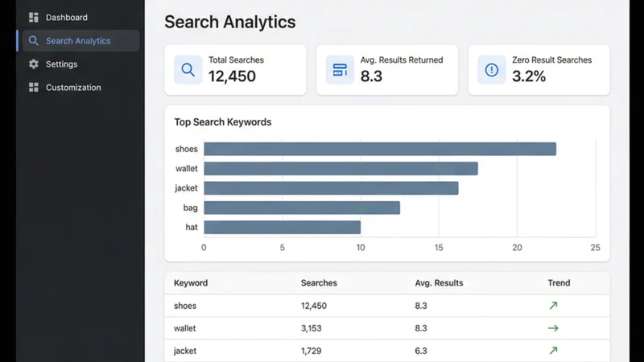
Task: Click the wallet keyword table cell
Action: [x=185, y=328]
